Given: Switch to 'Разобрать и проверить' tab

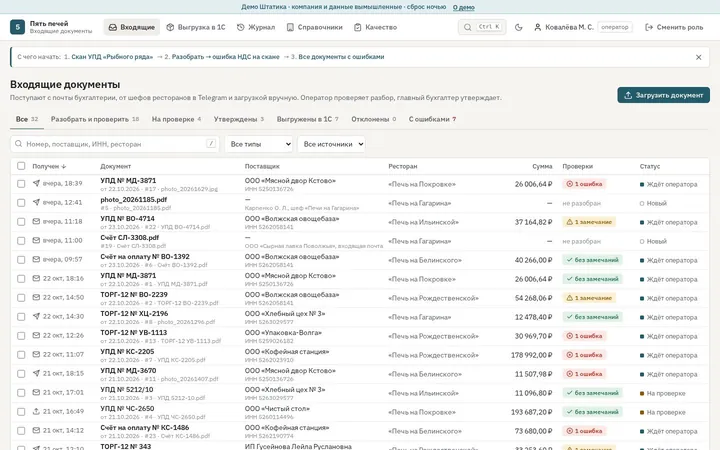Looking at the screenshot, I should 95,119.
